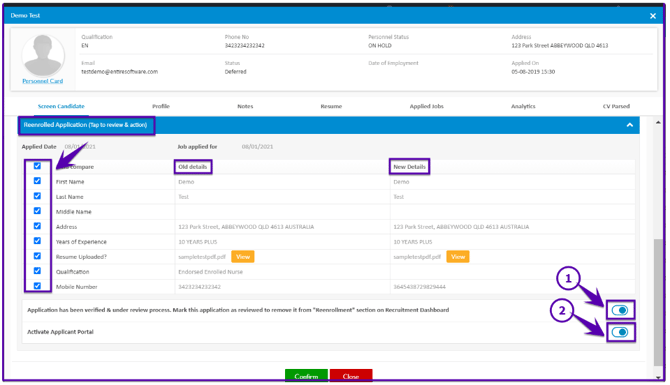Click the Endorsed Enrolled Nurse old qualification
Screen dimensions: 670x385
pos(210,272)
